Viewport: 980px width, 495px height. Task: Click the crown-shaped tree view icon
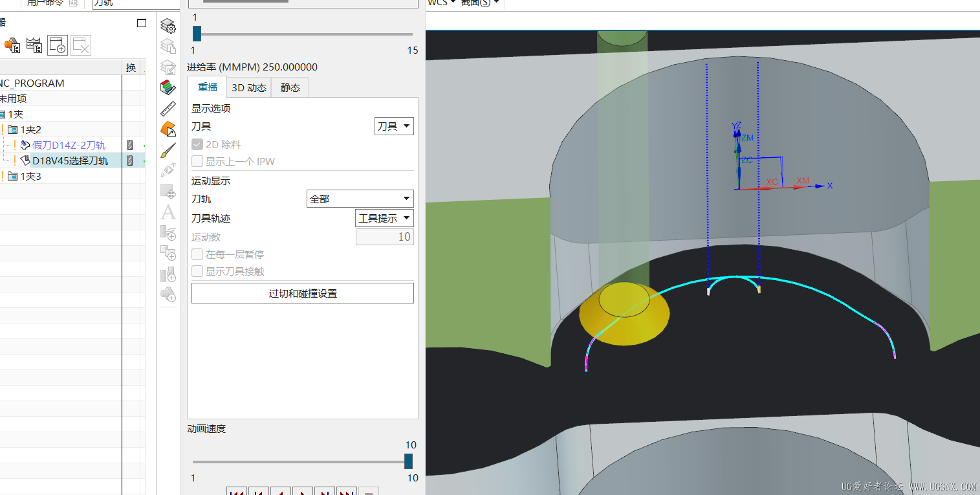34,45
